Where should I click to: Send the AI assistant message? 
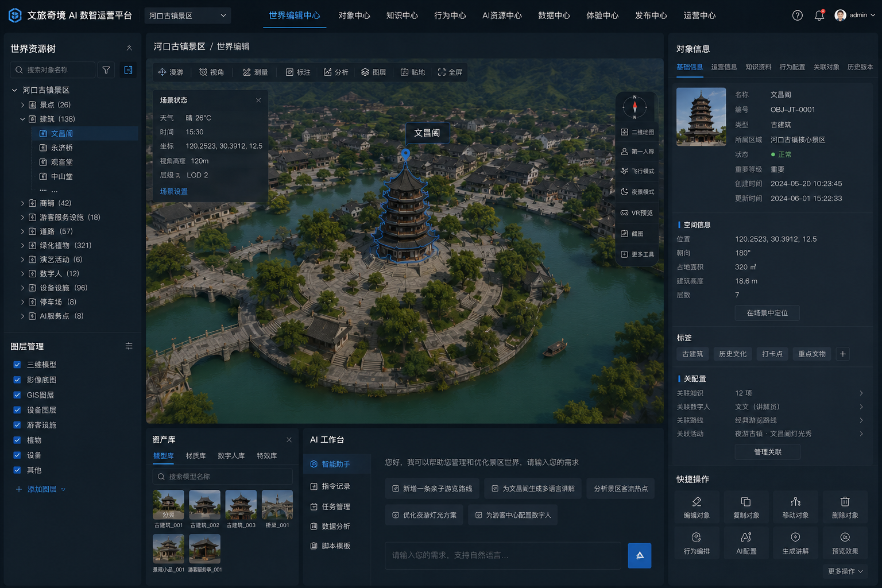click(639, 555)
